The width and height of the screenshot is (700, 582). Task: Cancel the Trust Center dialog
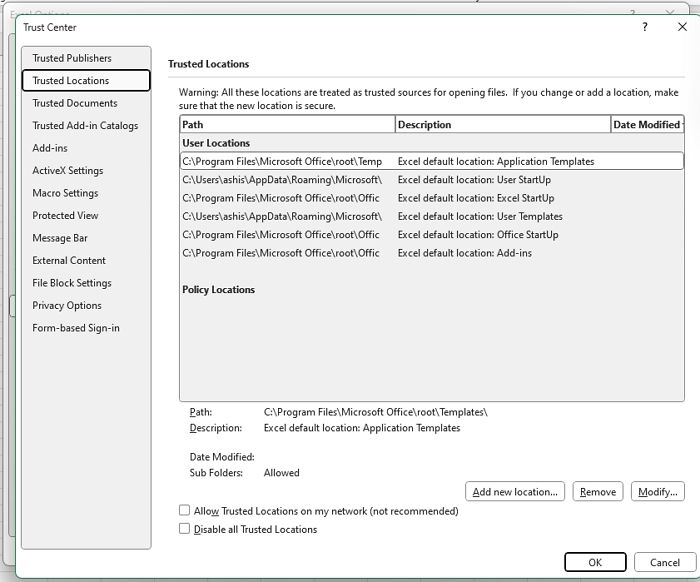coord(665,562)
